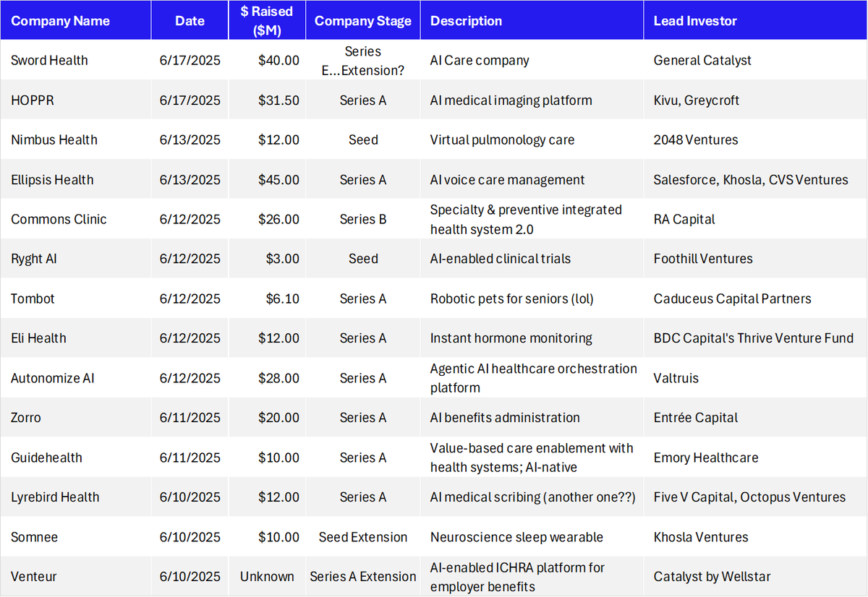Select the Description column header

(x=532, y=20)
